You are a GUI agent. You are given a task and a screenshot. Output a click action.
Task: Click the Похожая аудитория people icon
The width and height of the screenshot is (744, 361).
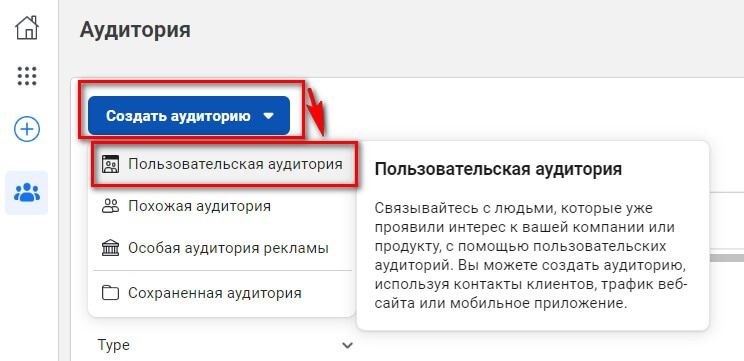point(110,206)
